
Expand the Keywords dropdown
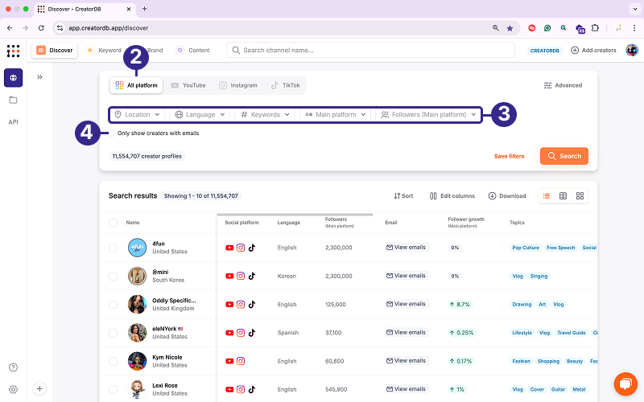265,115
